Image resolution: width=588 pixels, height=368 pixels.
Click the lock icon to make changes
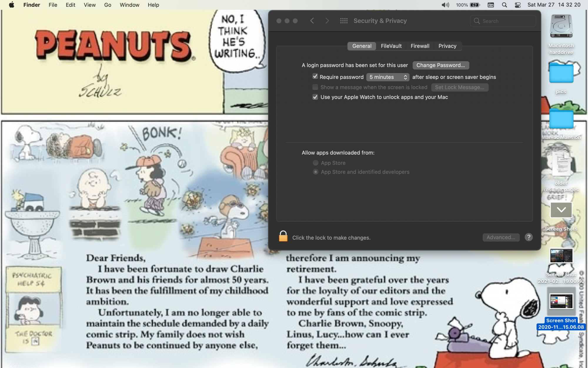pyautogui.click(x=283, y=236)
